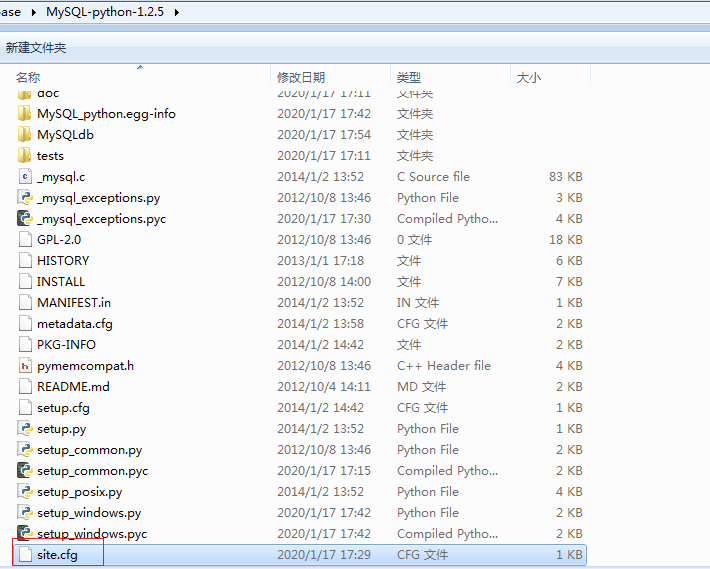Click the README.md file icon
This screenshot has width=710, height=569.
coord(25,386)
